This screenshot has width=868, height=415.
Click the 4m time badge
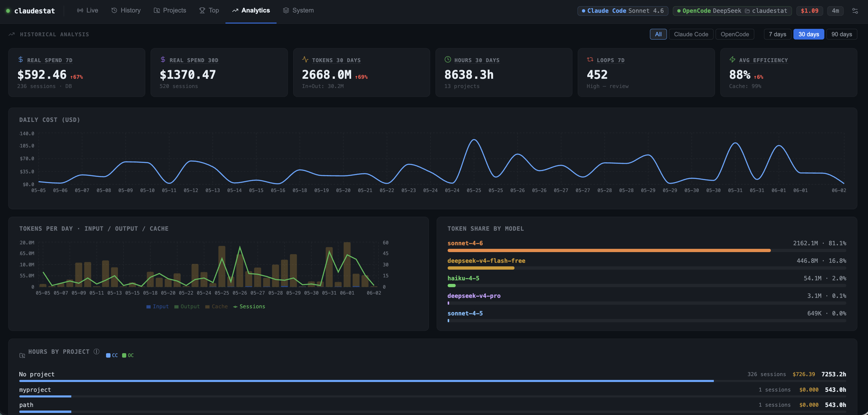(835, 11)
